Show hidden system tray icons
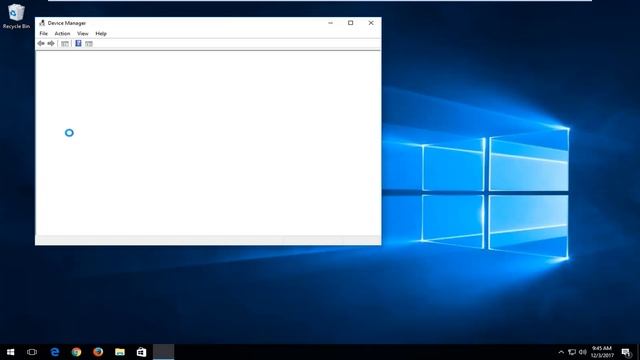This screenshot has width=640, height=360. click(x=561, y=352)
